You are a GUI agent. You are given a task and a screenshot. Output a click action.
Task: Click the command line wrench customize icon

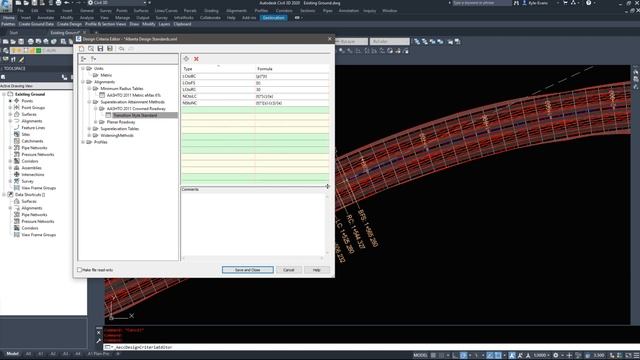[x=98, y=341]
